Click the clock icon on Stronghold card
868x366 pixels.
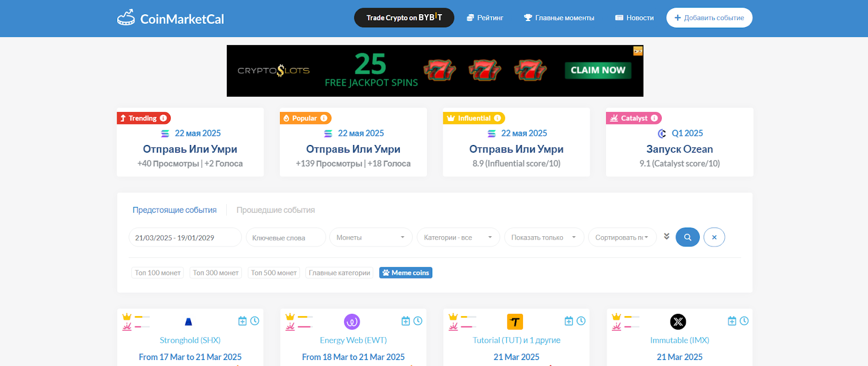[254, 321]
